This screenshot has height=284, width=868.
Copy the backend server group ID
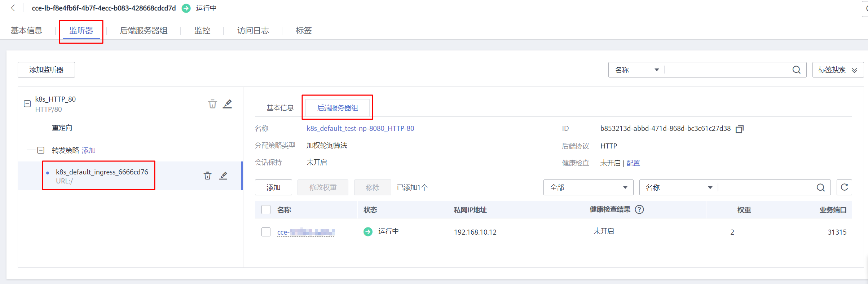[x=739, y=129]
